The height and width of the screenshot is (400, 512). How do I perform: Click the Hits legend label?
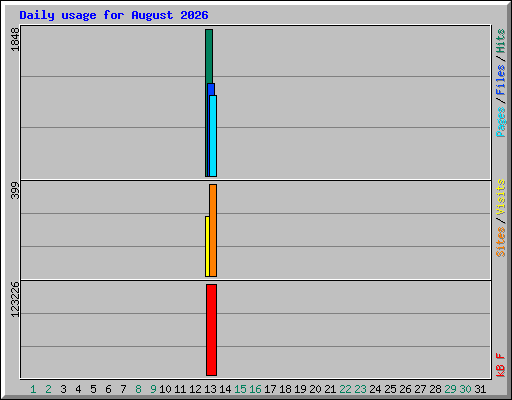click(501, 41)
